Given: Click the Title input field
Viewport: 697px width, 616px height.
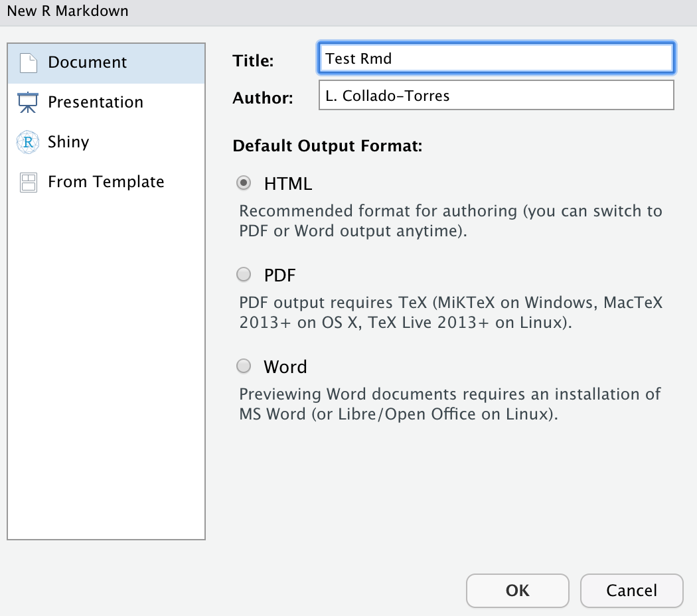Looking at the screenshot, I should click(495, 58).
